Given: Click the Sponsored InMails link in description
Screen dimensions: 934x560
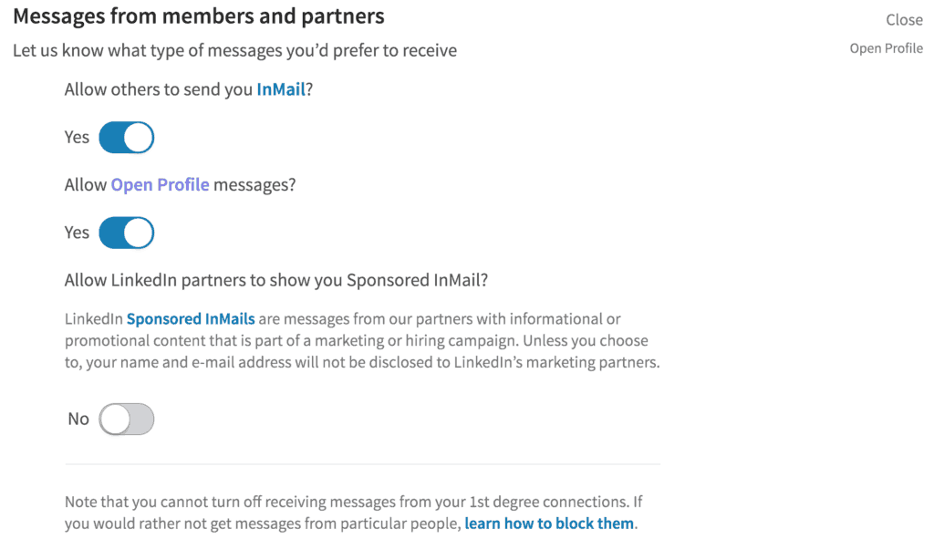Looking at the screenshot, I should pyautogui.click(x=190, y=318).
